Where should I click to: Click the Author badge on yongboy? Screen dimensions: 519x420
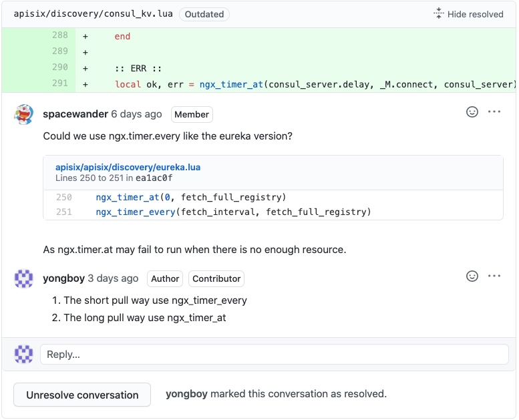coord(165,278)
